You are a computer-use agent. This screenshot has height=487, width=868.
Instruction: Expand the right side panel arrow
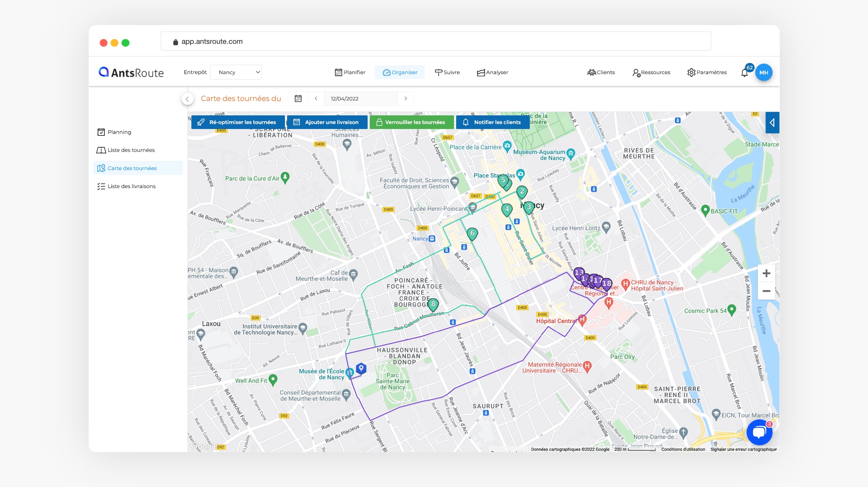tap(772, 123)
